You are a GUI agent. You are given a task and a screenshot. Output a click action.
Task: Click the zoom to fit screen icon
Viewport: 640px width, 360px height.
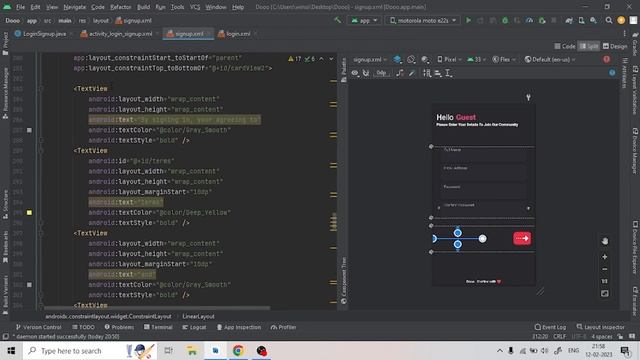point(604,293)
